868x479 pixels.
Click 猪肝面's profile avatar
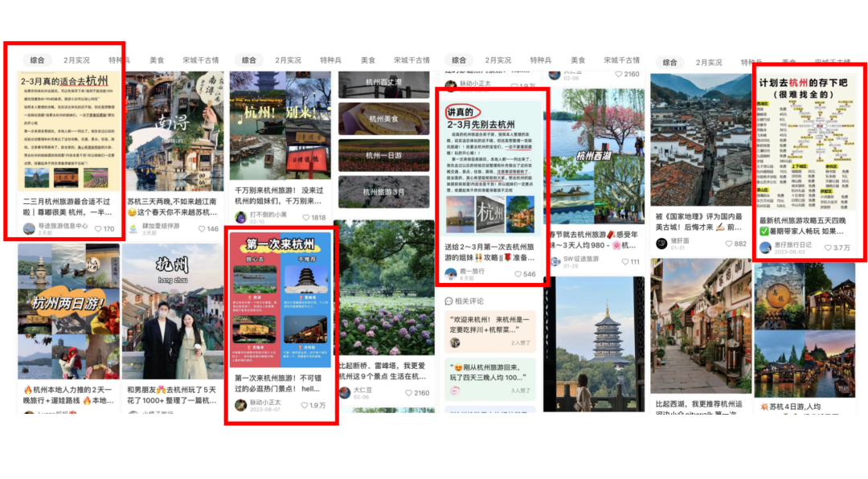[x=661, y=244]
